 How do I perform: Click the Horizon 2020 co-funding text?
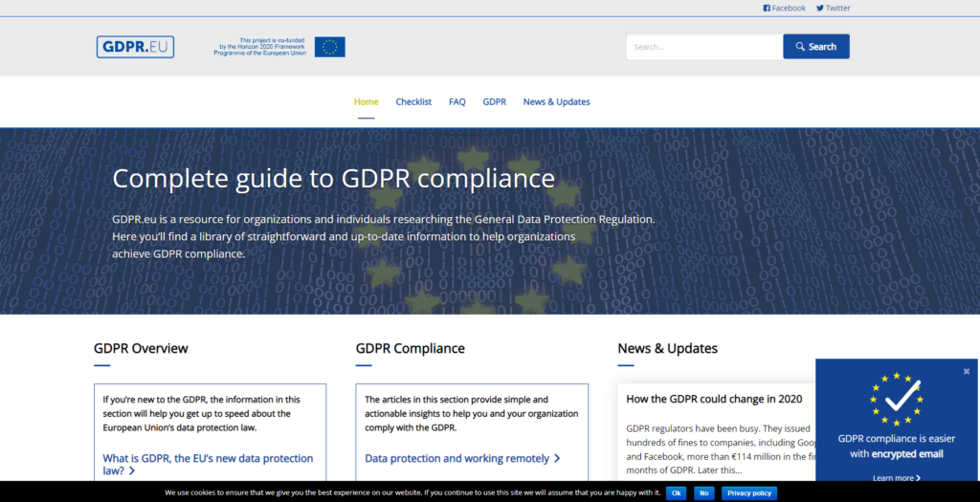tap(260, 47)
